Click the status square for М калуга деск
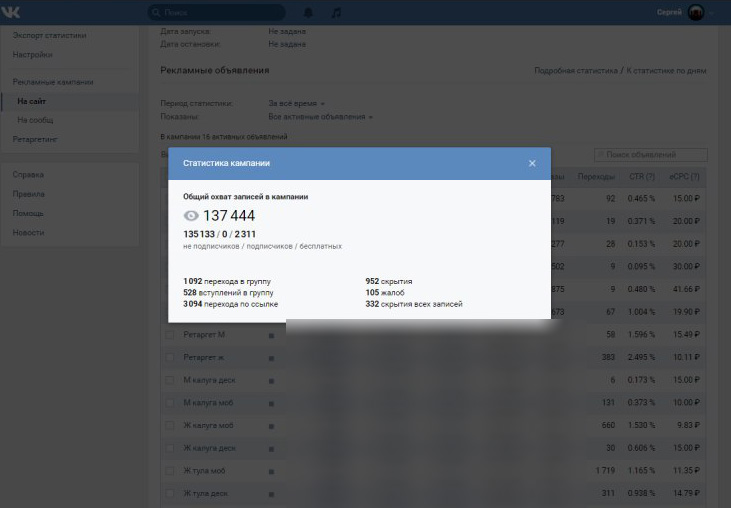731x508 pixels. (271, 381)
